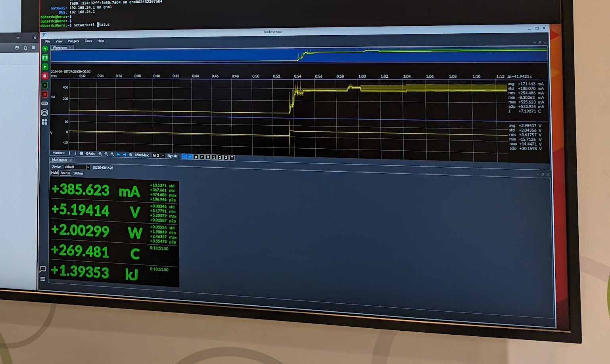The image size is (610, 364).
Task: Toggle the voltage 'v' signal button
Action: click(x=190, y=157)
